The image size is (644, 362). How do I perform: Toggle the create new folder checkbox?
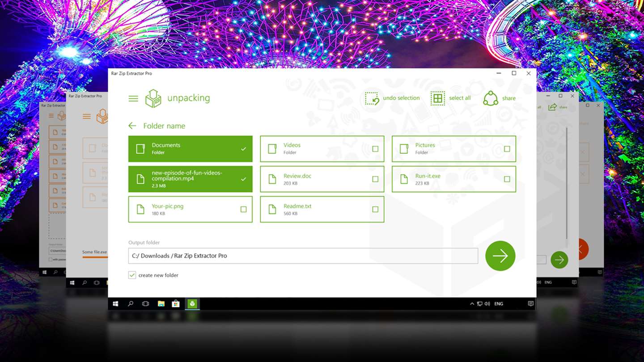[x=132, y=275]
